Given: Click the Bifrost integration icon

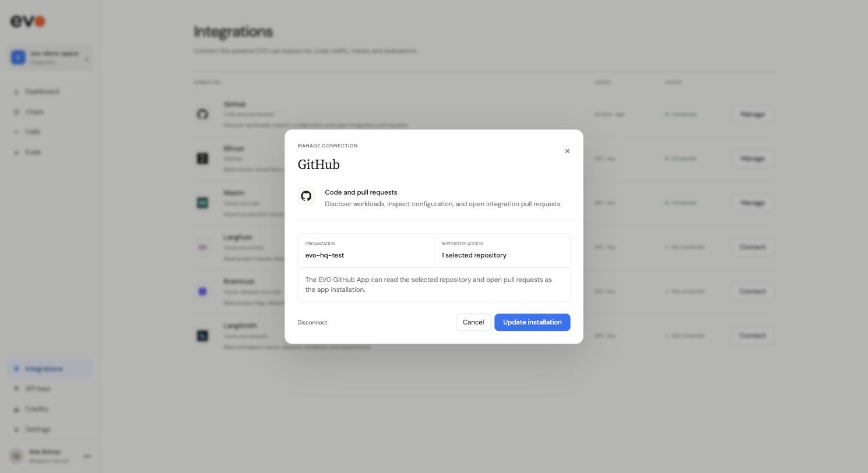Looking at the screenshot, I should [202, 158].
